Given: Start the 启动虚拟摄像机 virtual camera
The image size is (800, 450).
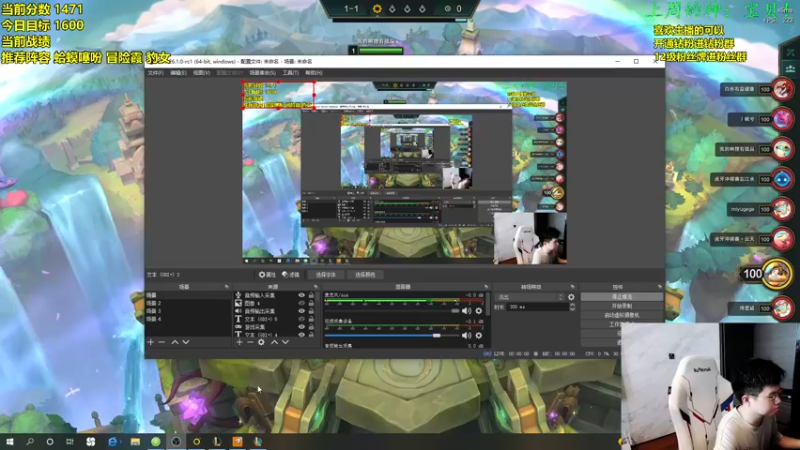Looking at the screenshot, I should (621, 315).
